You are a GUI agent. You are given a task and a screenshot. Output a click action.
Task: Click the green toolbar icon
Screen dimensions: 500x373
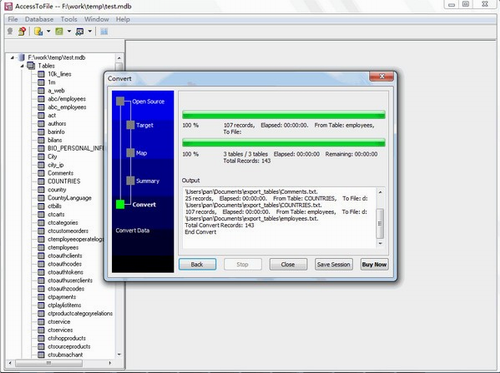click(59, 31)
